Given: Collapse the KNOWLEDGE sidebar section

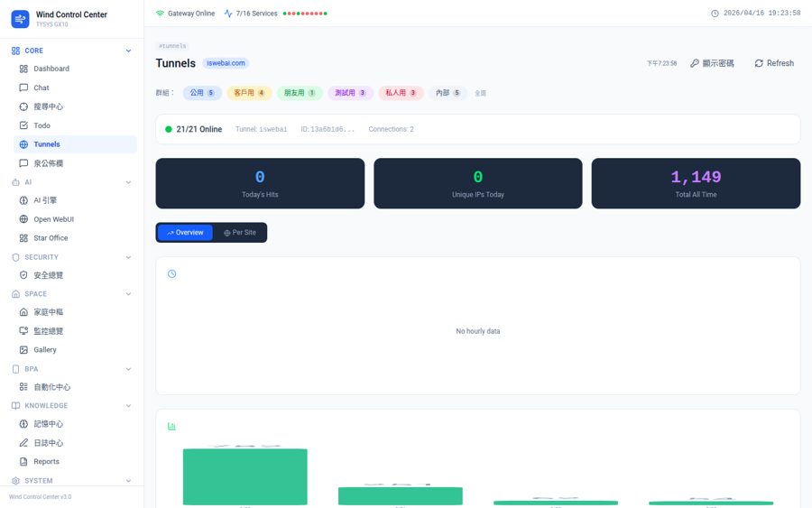Looking at the screenshot, I should click(128, 406).
